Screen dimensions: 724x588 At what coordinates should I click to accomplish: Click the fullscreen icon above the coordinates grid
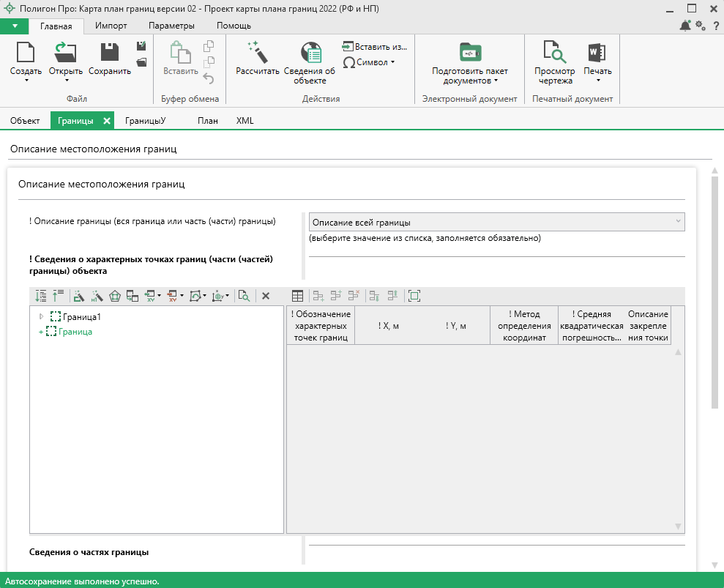point(414,296)
